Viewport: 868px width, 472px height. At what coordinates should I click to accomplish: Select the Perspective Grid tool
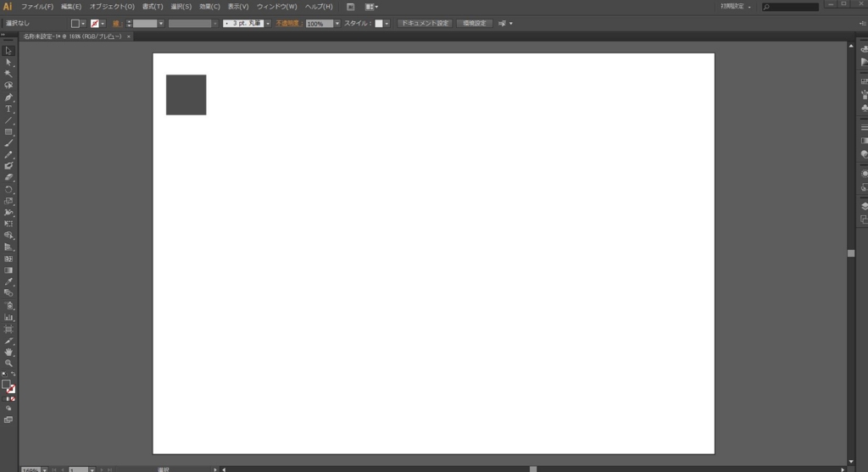click(x=8, y=247)
